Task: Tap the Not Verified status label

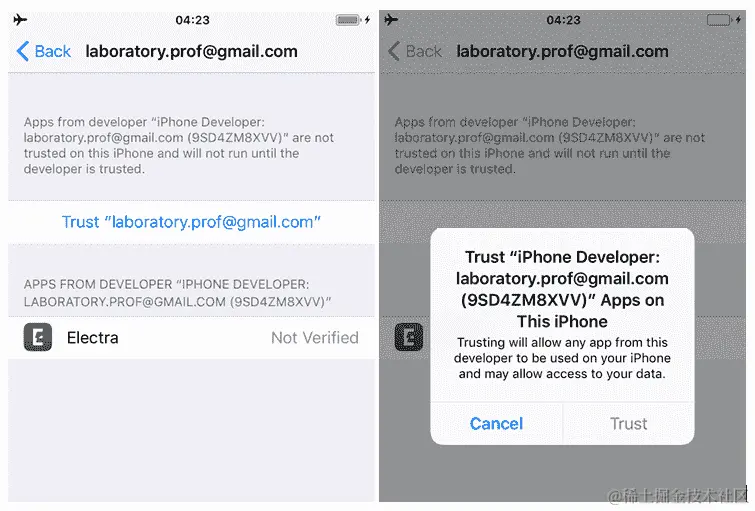Action: 315,338
